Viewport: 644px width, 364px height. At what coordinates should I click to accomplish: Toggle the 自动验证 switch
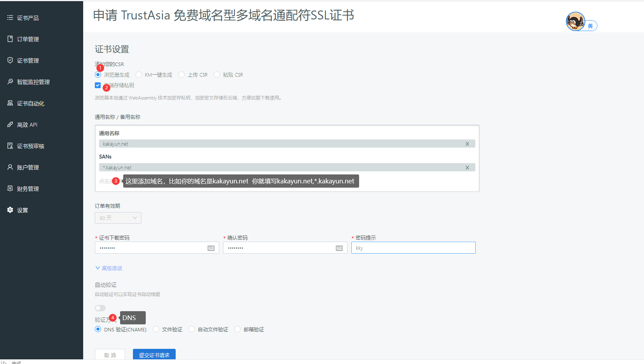(100, 308)
